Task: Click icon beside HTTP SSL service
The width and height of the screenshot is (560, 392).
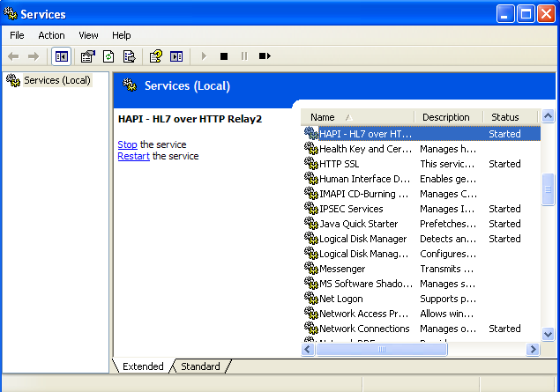Action: (311, 163)
